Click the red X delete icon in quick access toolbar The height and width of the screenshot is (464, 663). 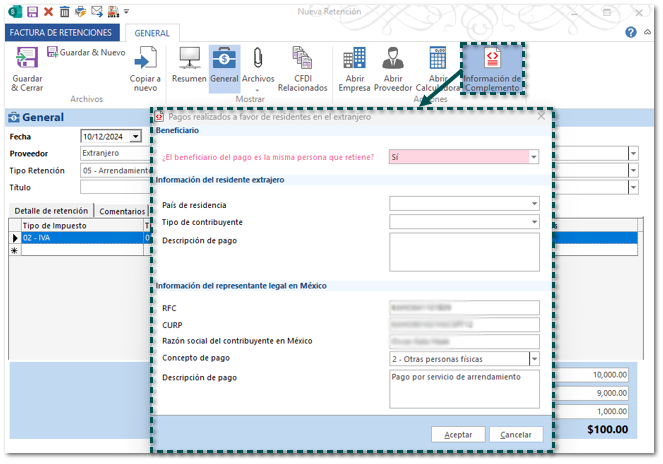(49, 11)
